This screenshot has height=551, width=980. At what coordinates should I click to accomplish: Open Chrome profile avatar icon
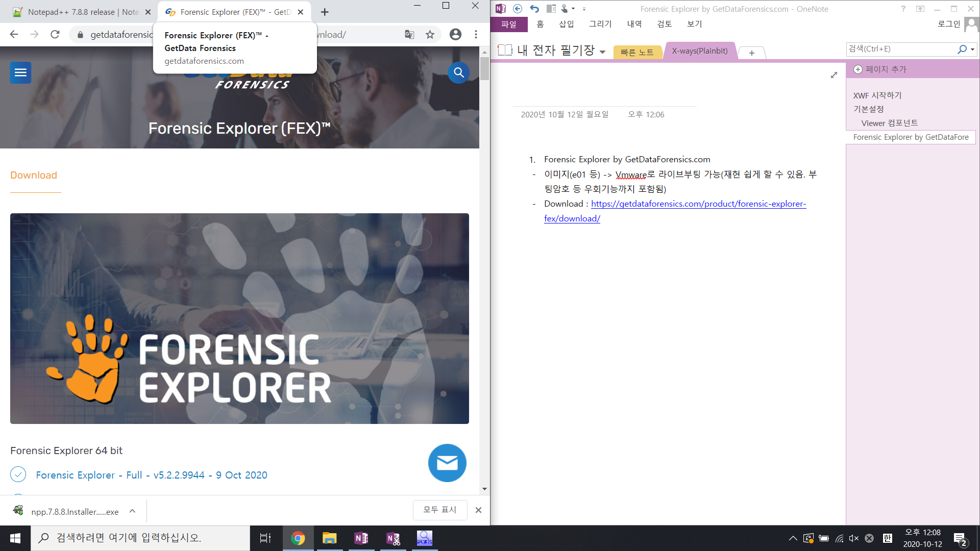455,35
